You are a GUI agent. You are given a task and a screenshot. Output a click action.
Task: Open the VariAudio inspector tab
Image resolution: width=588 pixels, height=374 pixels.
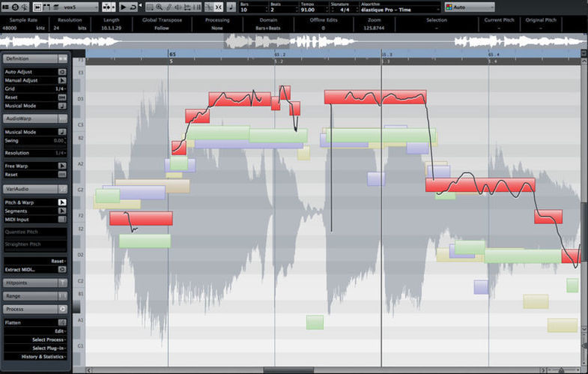click(35, 189)
